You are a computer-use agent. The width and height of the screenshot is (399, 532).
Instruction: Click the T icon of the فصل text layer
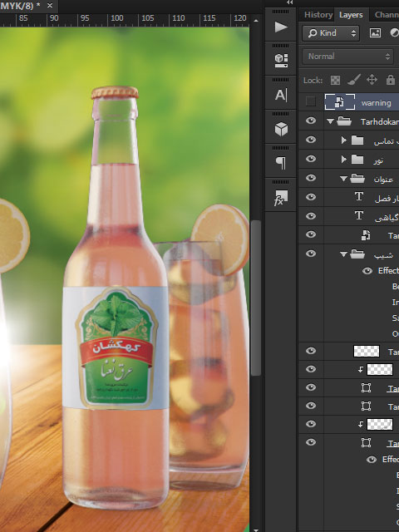pyautogui.click(x=359, y=197)
